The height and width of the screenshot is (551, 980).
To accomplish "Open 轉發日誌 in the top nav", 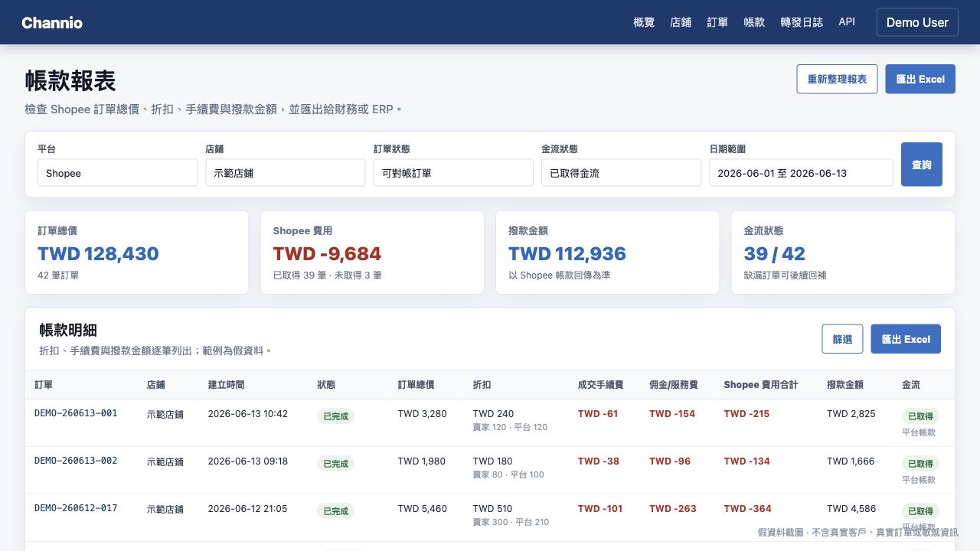I will coord(802,22).
